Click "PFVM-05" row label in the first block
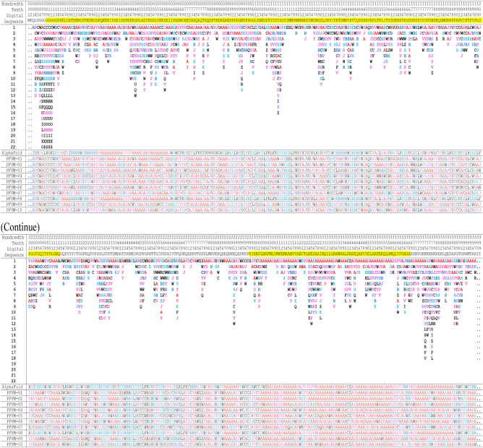 coord(14,181)
